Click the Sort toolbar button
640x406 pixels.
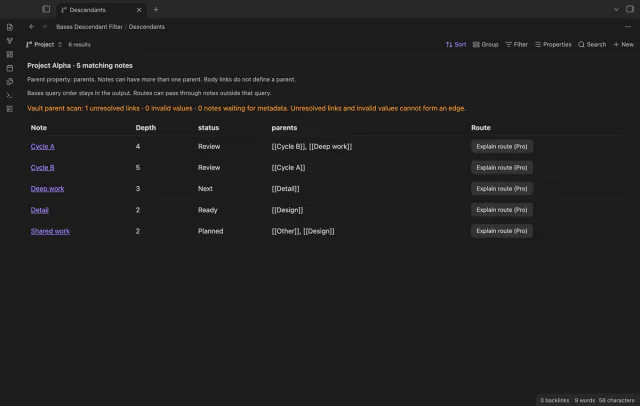(456, 44)
